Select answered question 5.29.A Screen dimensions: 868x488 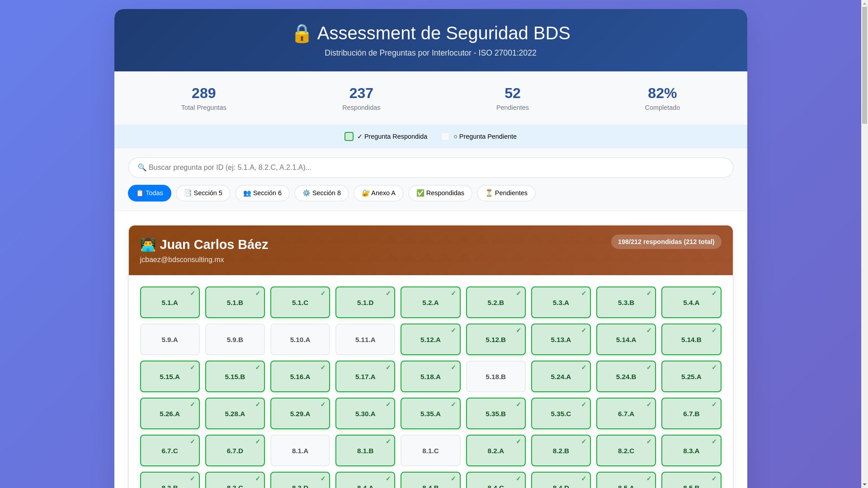300,413
